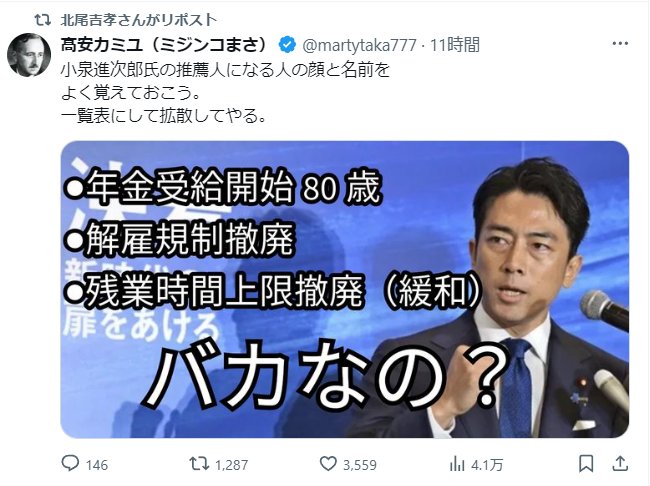Bookmark this post
The image size is (650, 486).
coord(586,464)
